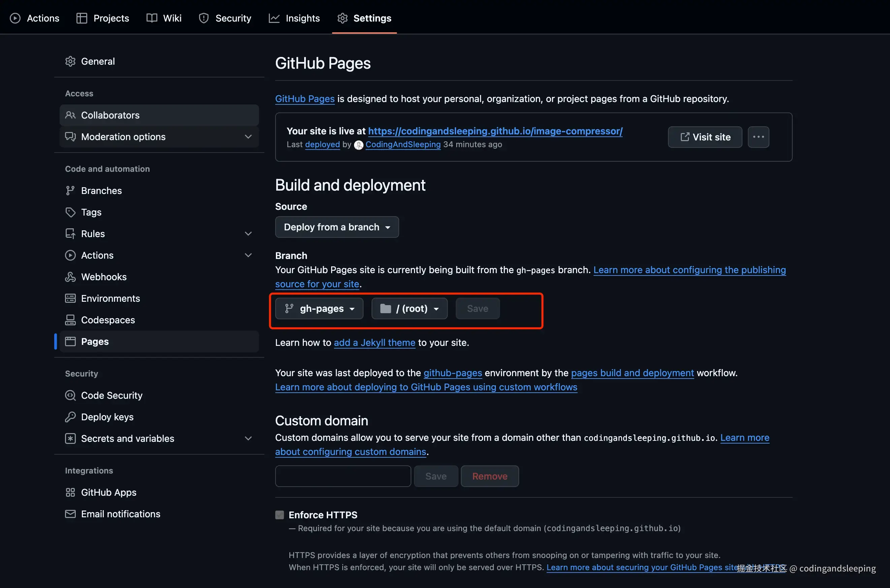Open the pages build and deployment workflow link
The height and width of the screenshot is (588, 890).
(x=632, y=373)
